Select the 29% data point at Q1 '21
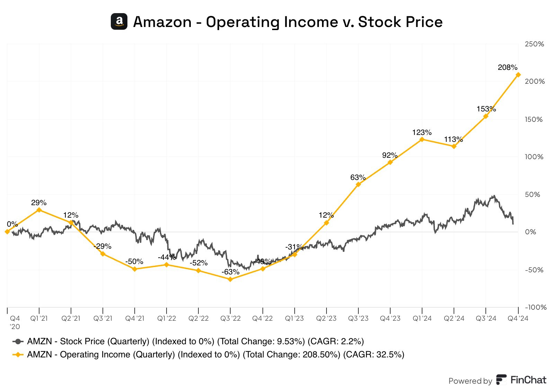The image size is (554, 392). tap(39, 210)
